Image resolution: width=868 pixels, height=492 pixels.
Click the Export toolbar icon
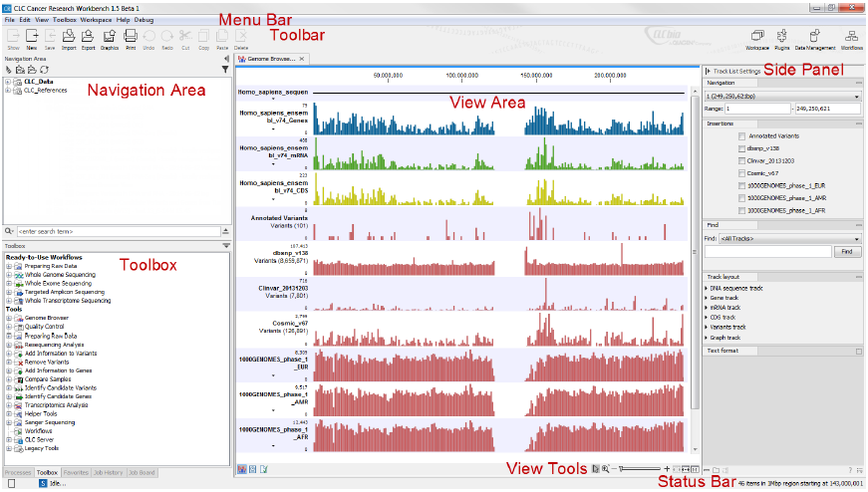tap(88, 37)
